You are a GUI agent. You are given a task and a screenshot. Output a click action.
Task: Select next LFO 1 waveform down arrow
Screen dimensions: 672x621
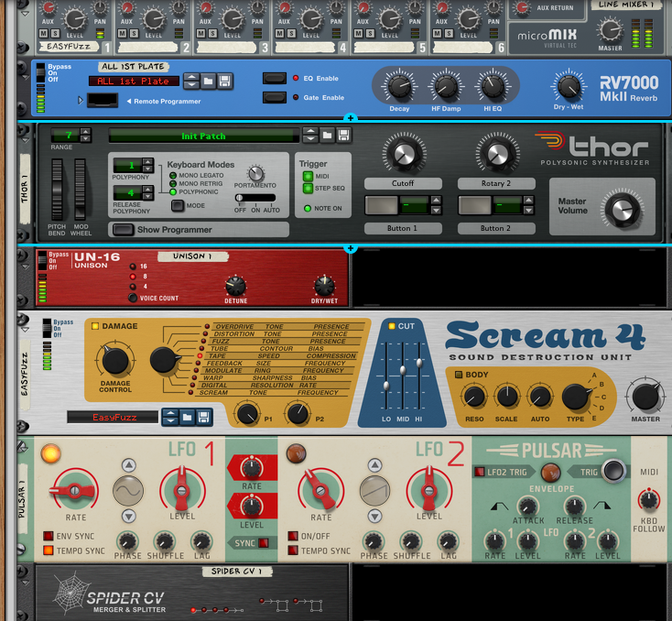[128, 516]
